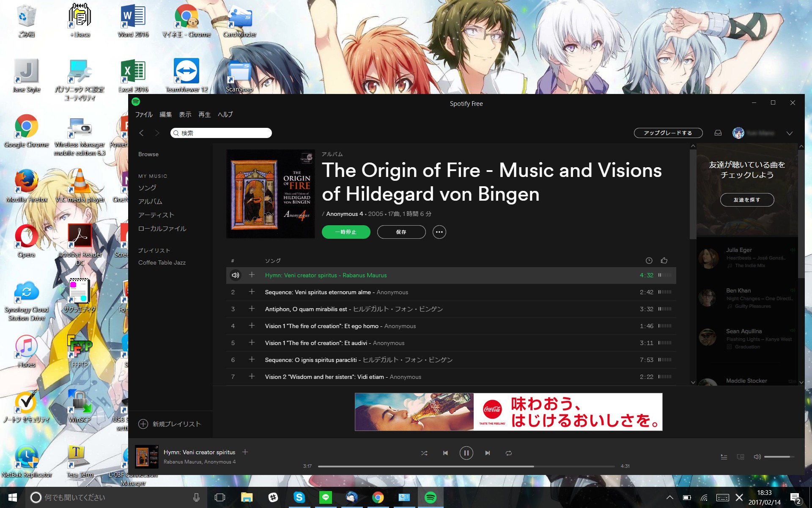812x508 pixels.
Task: Add track 3 Antiphon with plus icon
Action: tap(252, 309)
